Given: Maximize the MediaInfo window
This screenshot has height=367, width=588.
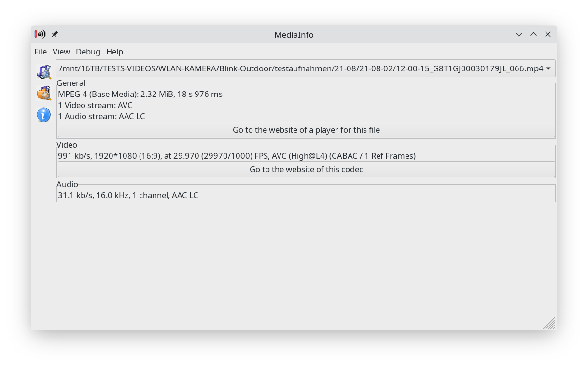Looking at the screenshot, I should (533, 34).
